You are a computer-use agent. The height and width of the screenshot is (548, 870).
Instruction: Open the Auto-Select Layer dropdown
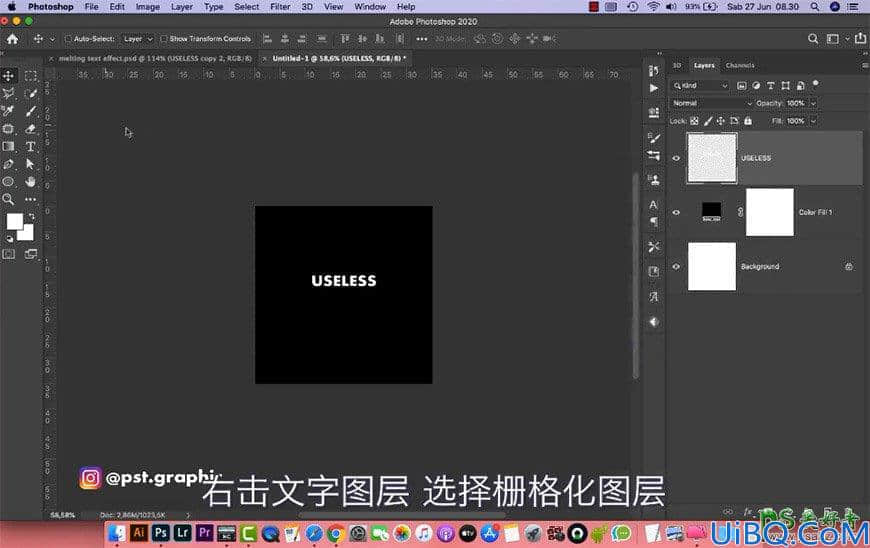pos(137,39)
